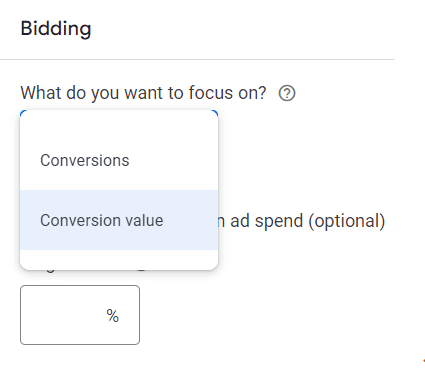
Task: Open question-mark tooltip for bidding focus
Action: [x=287, y=93]
